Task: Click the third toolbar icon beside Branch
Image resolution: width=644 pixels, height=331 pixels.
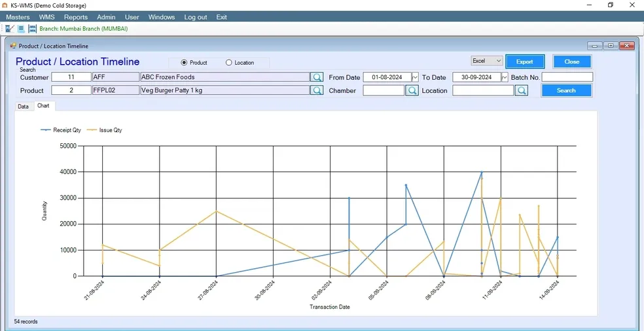Action: (32, 29)
